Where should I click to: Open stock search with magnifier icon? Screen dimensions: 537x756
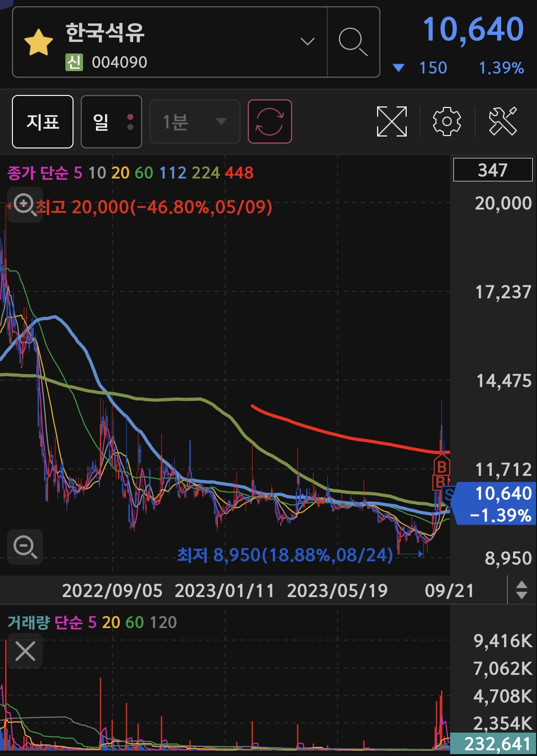(x=353, y=42)
